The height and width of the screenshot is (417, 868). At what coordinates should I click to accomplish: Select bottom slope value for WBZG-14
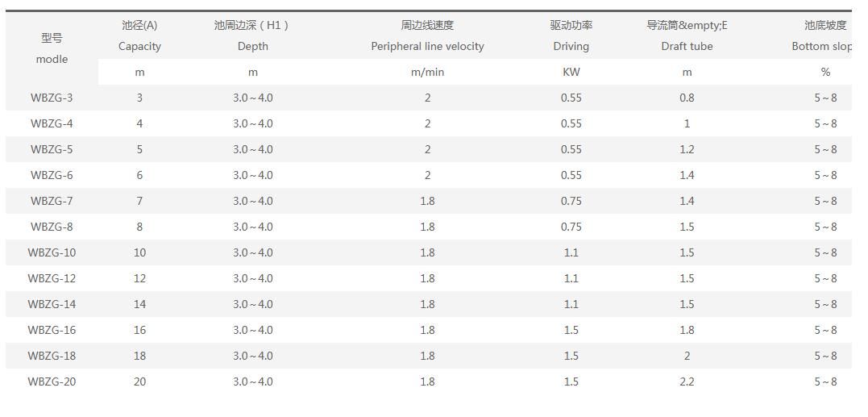coord(825,304)
